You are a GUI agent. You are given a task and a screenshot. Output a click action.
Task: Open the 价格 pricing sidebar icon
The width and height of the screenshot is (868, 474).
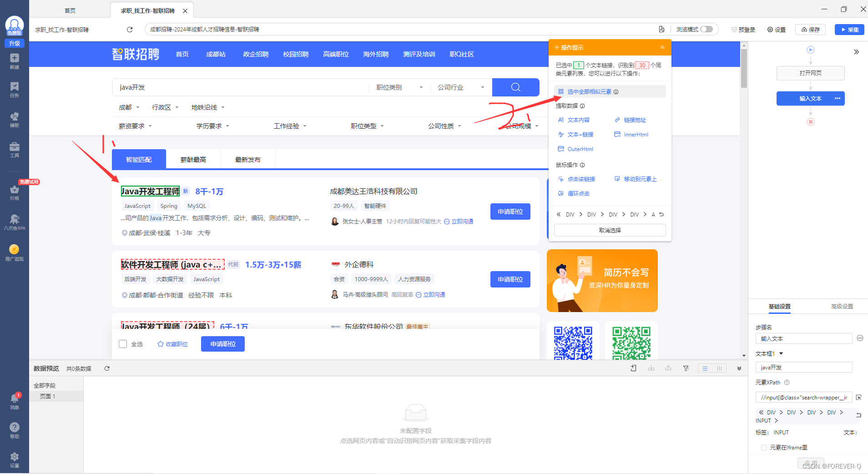pyautogui.click(x=15, y=192)
